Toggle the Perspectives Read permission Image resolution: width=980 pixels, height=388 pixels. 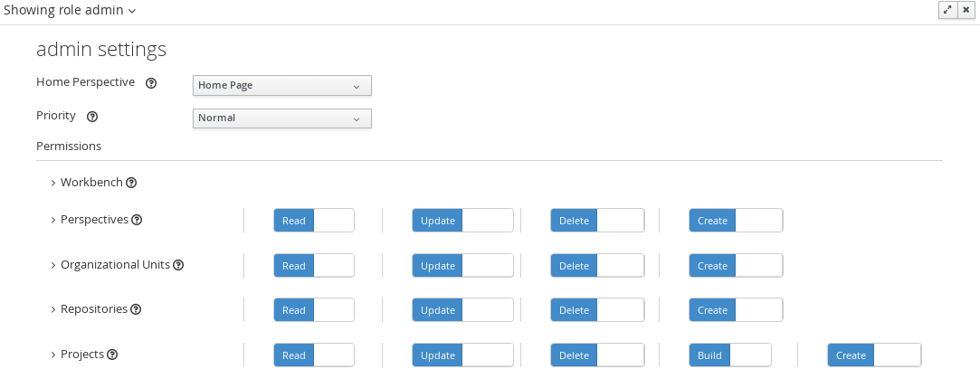(x=313, y=221)
